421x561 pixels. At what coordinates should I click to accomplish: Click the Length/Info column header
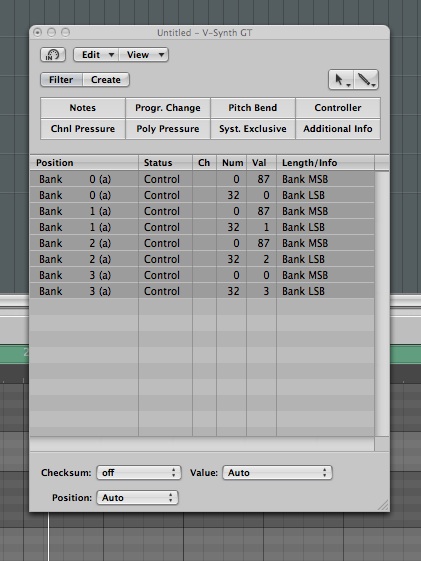325,163
